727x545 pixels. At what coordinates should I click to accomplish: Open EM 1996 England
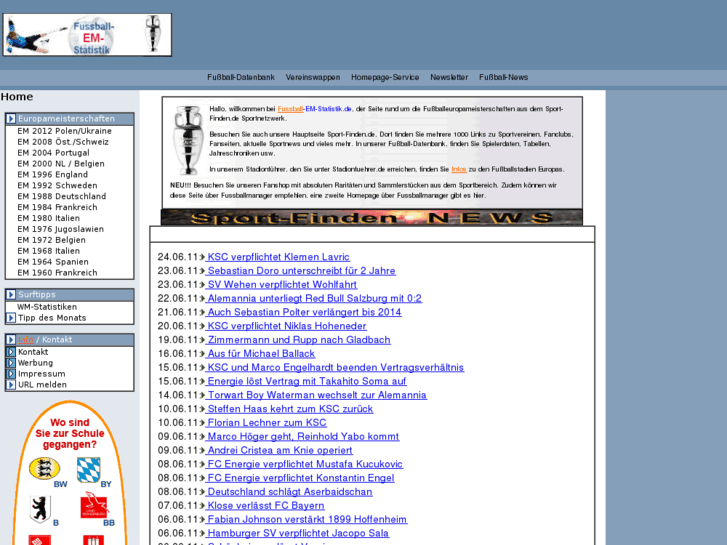(x=52, y=175)
